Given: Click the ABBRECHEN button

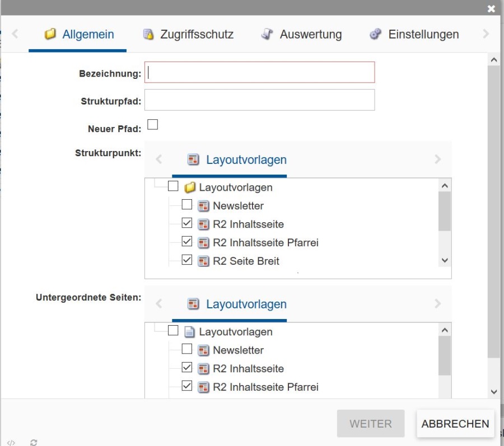Looking at the screenshot, I should click(x=455, y=424).
